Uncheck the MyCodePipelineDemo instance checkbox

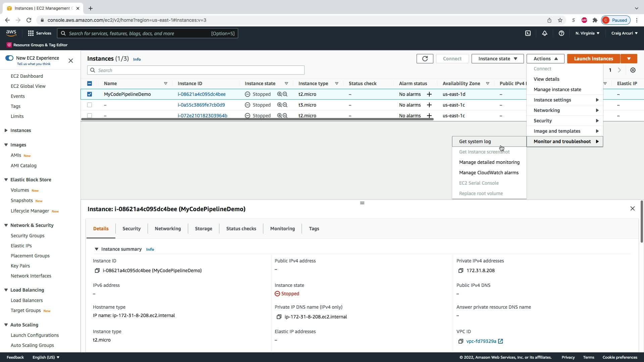pos(90,94)
